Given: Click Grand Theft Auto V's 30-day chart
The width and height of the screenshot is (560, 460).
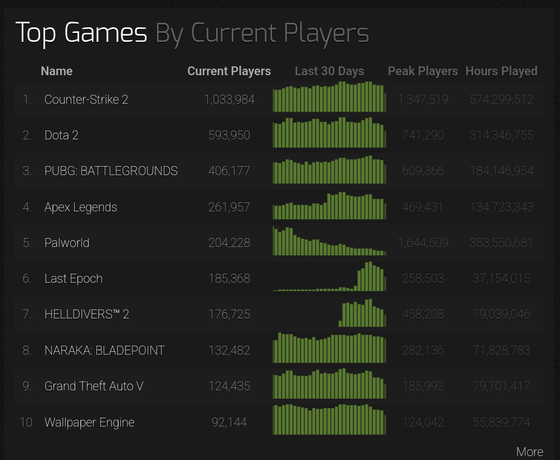Looking at the screenshot, I should (x=329, y=384).
